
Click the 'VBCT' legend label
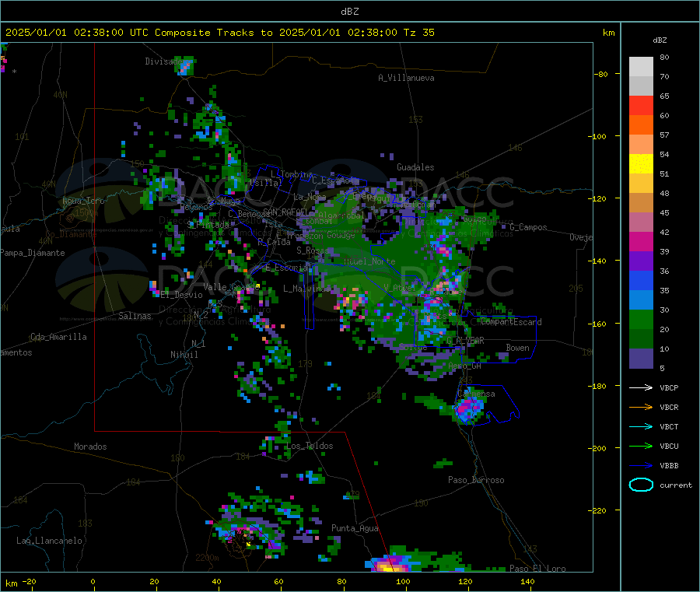(669, 427)
